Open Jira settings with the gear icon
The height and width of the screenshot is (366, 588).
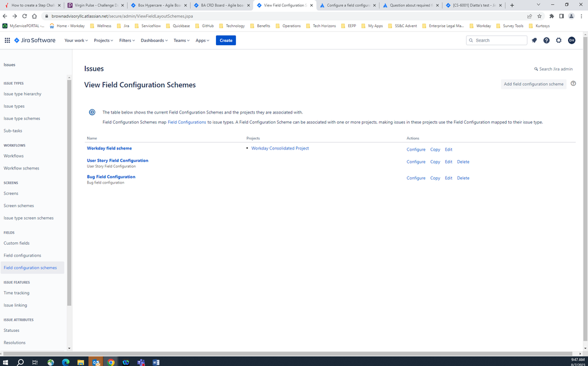click(559, 40)
